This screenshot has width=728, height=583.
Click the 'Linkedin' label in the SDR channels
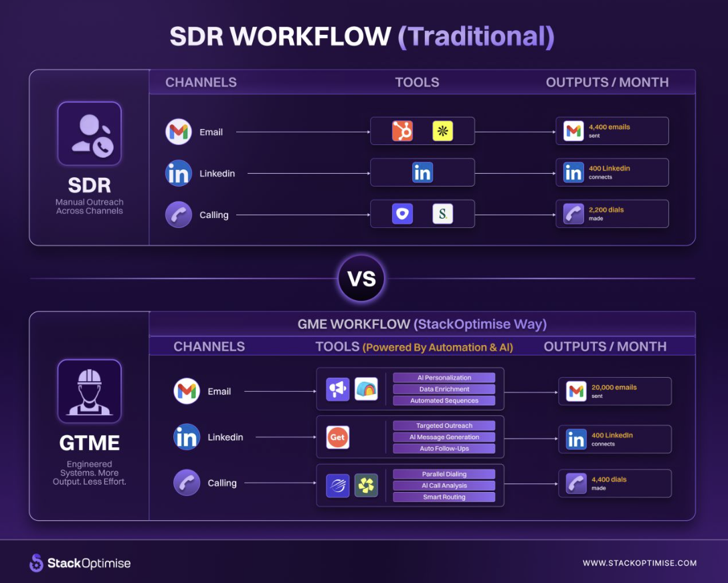click(x=217, y=173)
